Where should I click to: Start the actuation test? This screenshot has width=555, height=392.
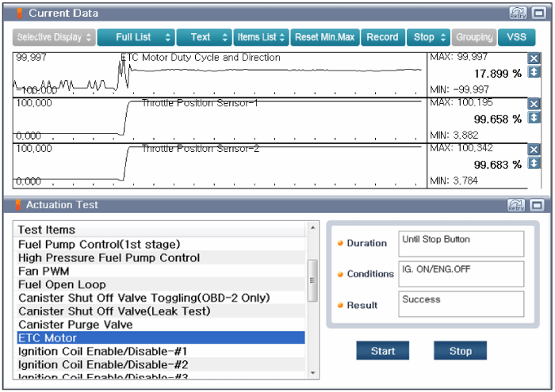(x=383, y=351)
